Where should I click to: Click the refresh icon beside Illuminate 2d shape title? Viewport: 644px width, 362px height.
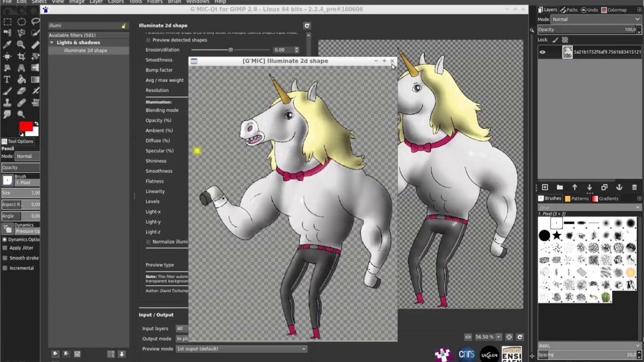307,26
